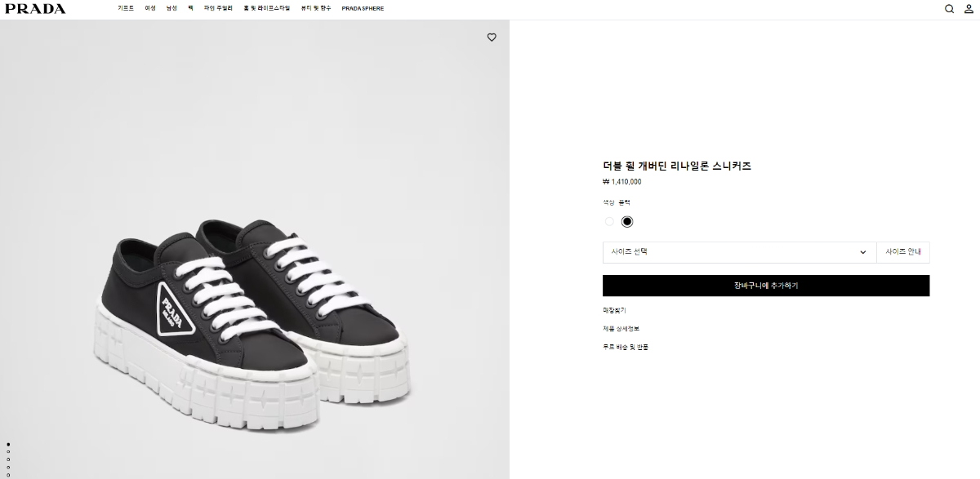Click the 장바구니에 추가하기 button

click(765, 286)
